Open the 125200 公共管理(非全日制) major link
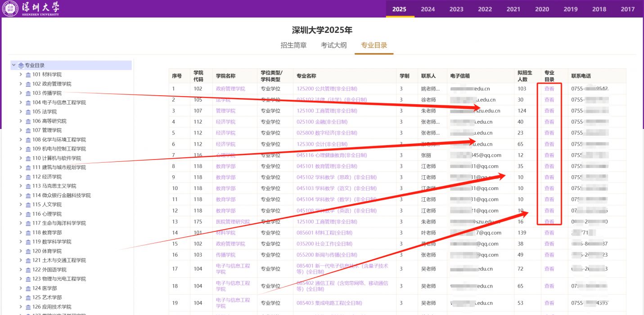This screenshot has width=644, height=315. 327,89
